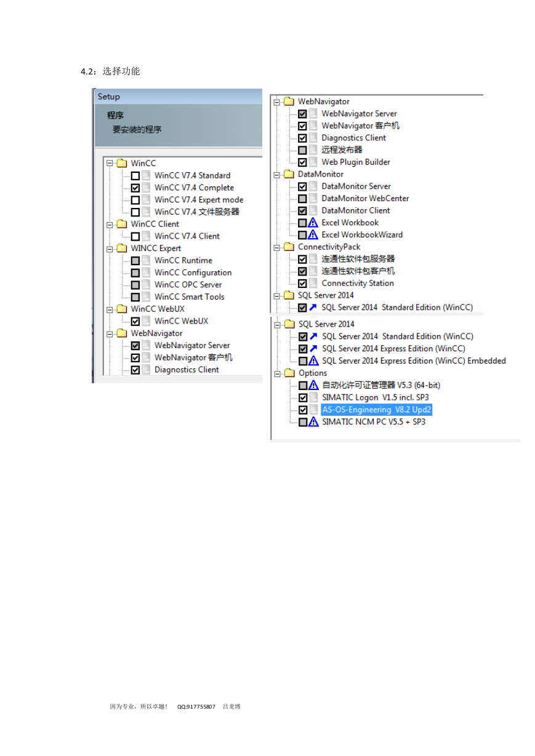Collapse the WinCC Client tree node
The height and width of the screenshot is (756, 535).
[110, 224]
